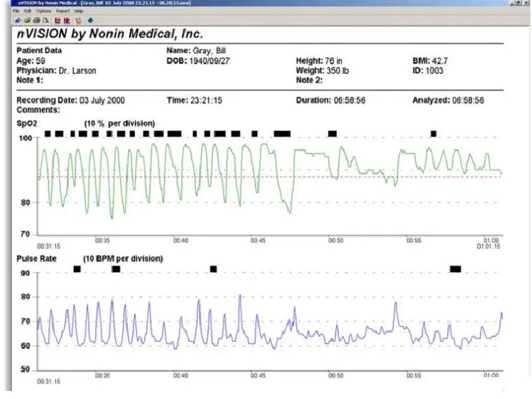Click the blue Nonin logo toolbar icon
The image size is (532, 399).
(91, 20)
